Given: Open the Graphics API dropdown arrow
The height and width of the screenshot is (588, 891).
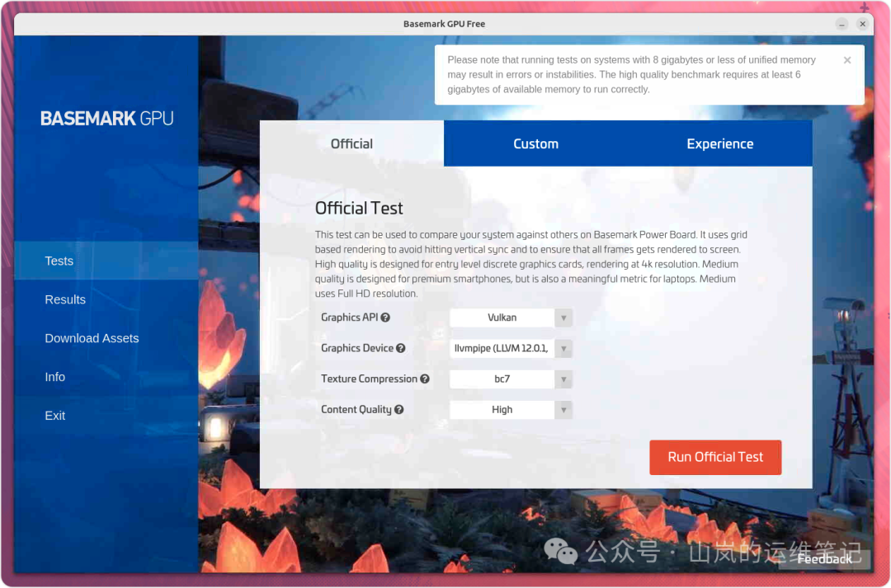Looking at the screenshot, I should (x=563, y=318).
